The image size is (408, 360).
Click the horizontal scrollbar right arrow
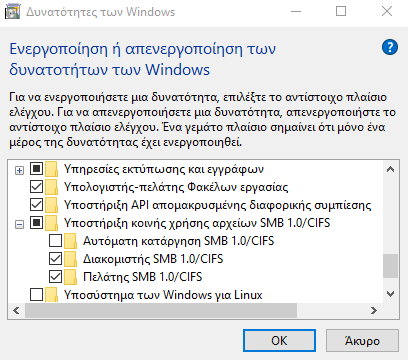tap(374, 311)
